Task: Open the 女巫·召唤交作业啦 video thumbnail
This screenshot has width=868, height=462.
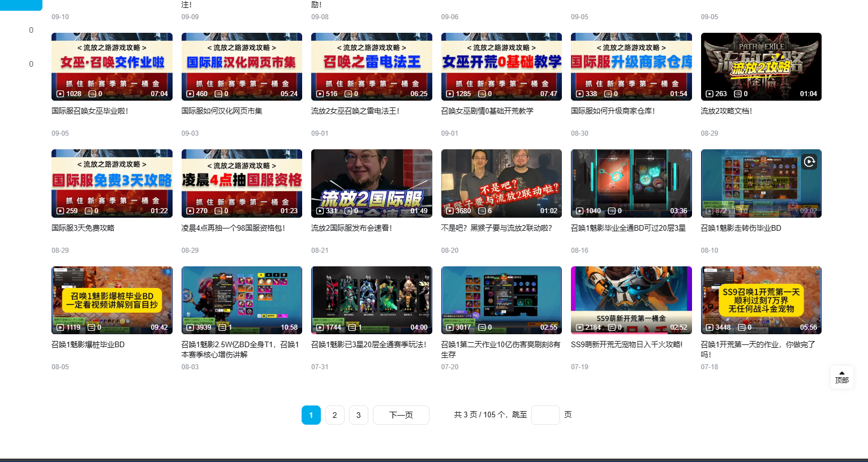Action: click(112, 67)
